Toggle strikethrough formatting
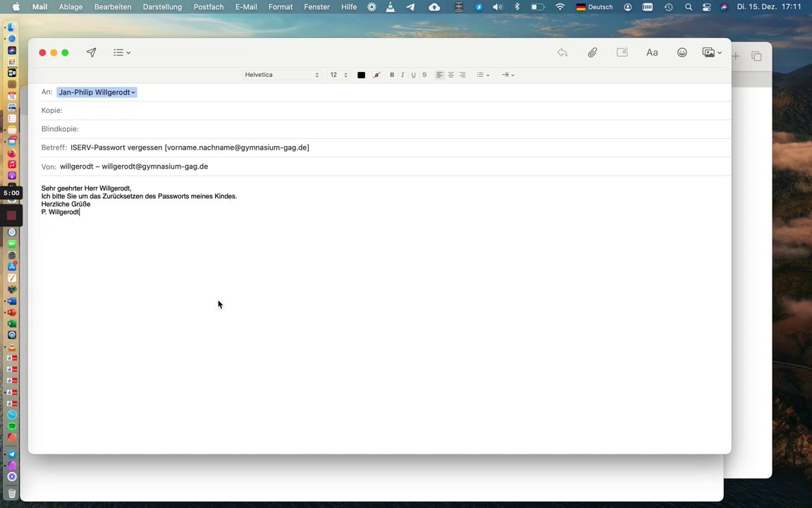Screen dimensions: 812x508 (424, 75)
